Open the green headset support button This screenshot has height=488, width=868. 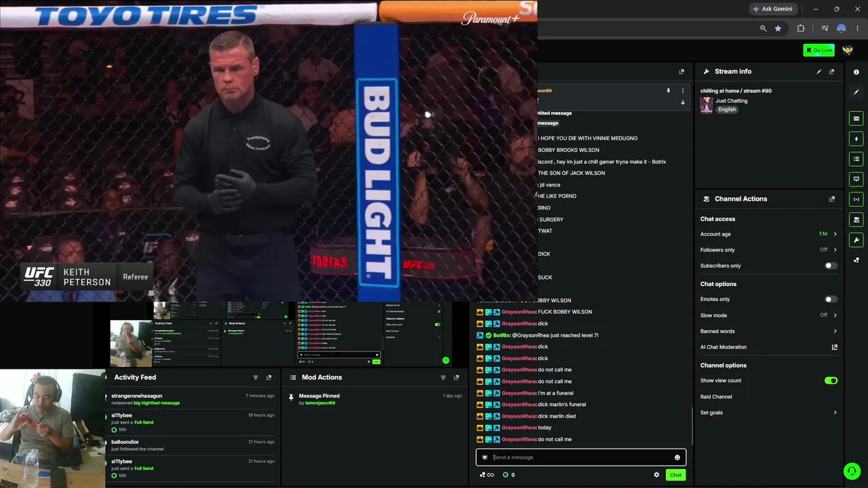(852, 471)
